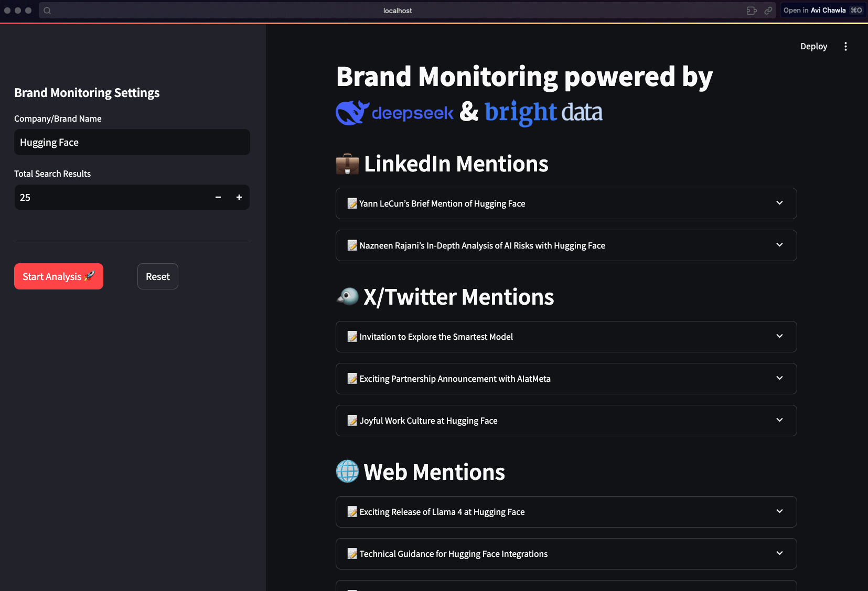Click memo icon on Joyful Work Culture row

click(352, 421)
